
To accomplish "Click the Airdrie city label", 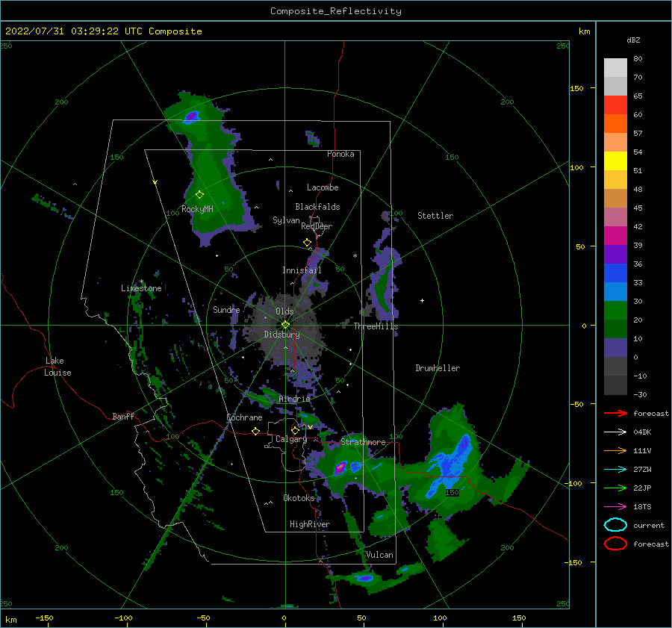I will click(294, 399).
